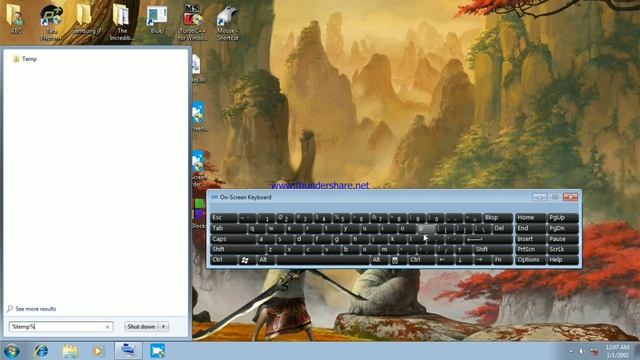Click the taskbar clock
The width and height of the screenshot is (640, 360).
coord(618,351)
